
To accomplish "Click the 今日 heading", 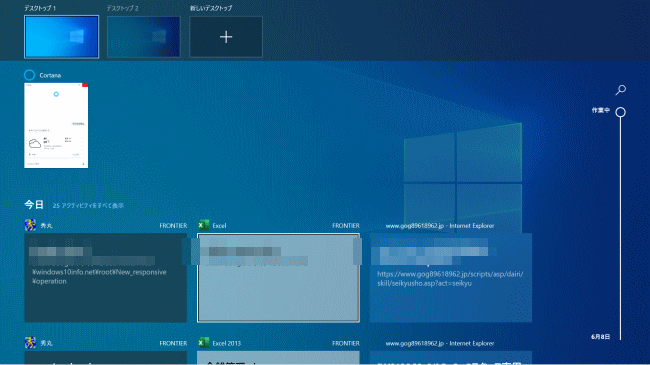I will coord(34,204).
